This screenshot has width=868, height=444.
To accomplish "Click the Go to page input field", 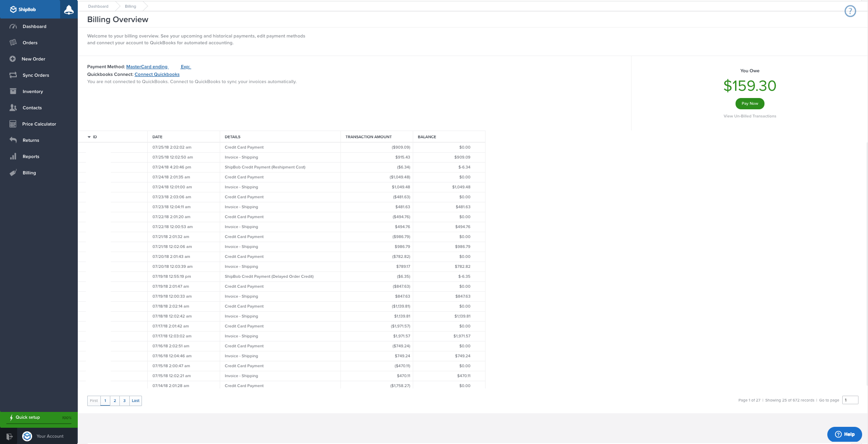I will pos(850,400).
